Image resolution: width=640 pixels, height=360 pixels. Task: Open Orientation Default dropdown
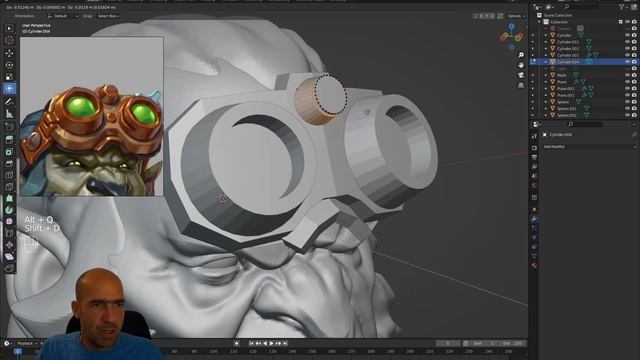[63, 16]
